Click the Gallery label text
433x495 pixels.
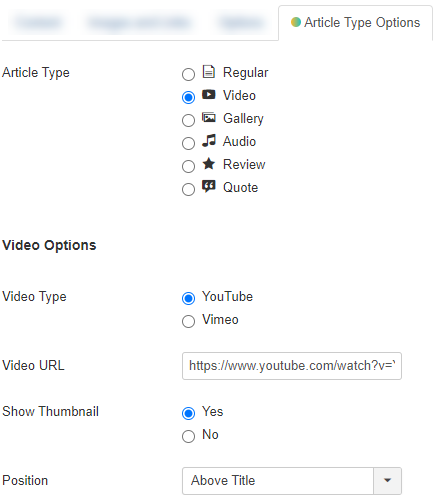pyautogui.click(x=243, y=119)
